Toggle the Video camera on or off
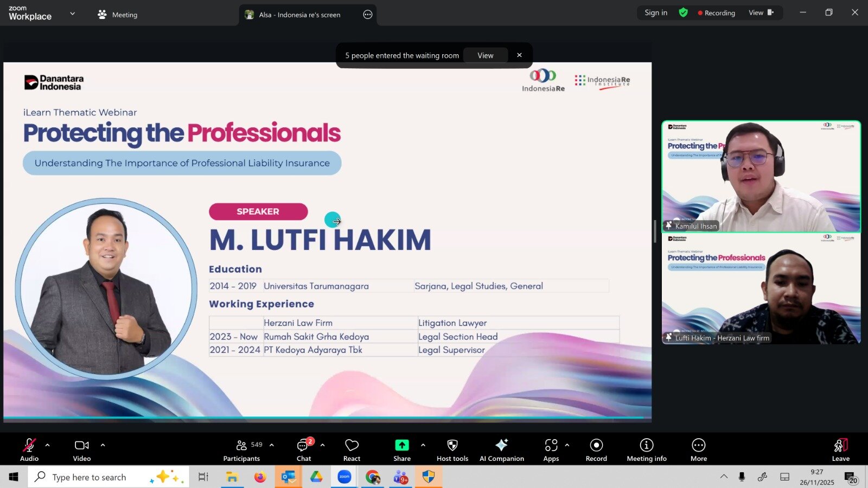 82,450
